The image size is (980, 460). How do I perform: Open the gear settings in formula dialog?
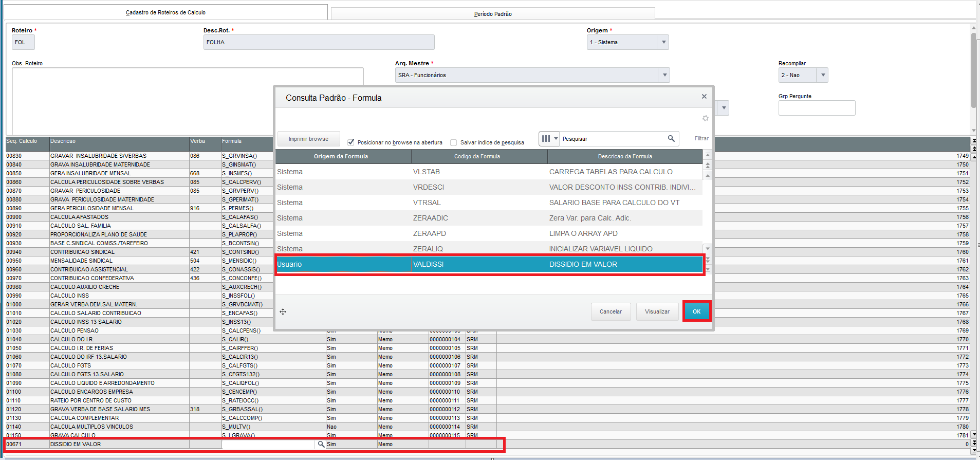click(706, 118)
